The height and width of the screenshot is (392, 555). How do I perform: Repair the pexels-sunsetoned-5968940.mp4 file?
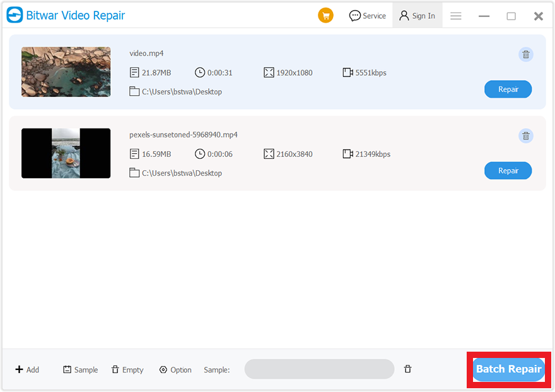(508, 171)
